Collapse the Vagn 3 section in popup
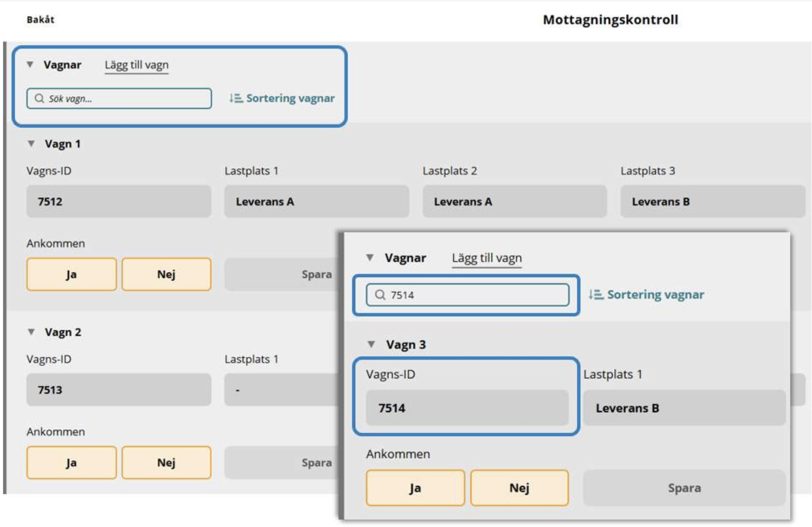812x527 pixels. tap(371, 344)
